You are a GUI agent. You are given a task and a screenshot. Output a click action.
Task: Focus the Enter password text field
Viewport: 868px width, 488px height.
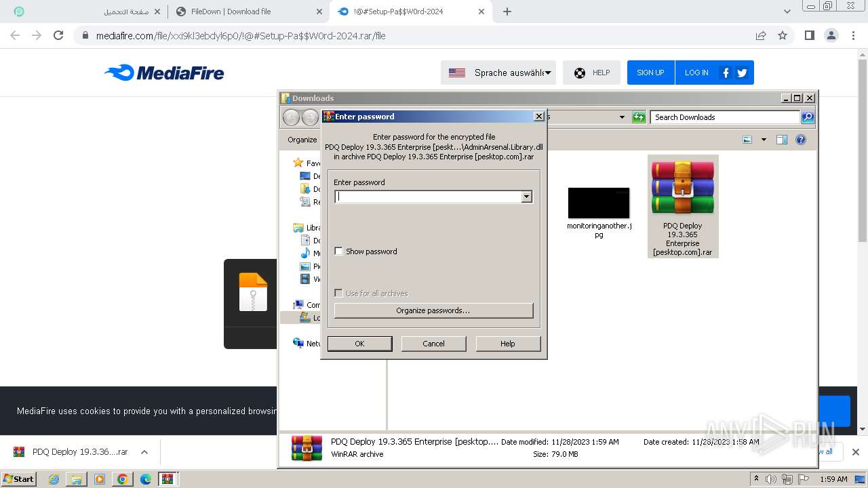pyautogui.click(x=428, y=197)
